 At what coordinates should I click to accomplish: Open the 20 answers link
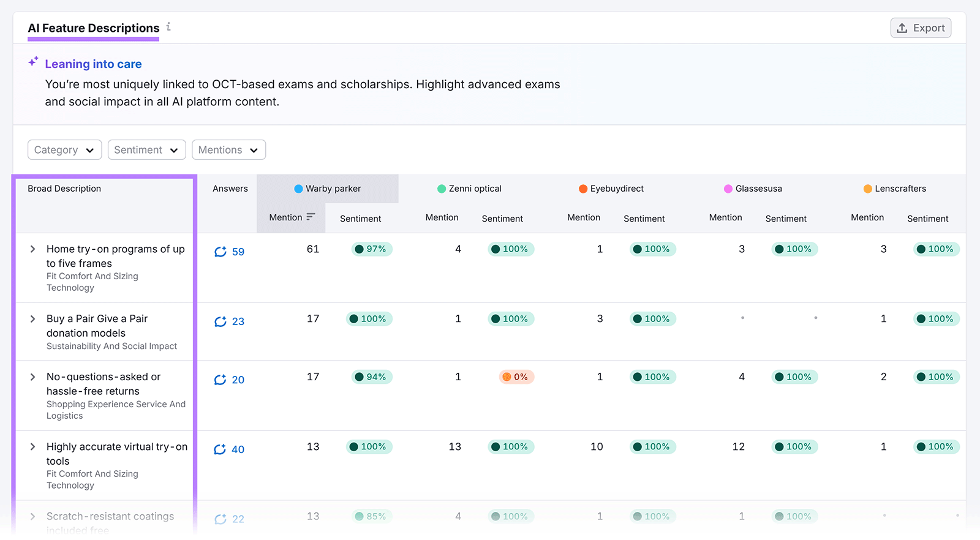click(238, 380)
